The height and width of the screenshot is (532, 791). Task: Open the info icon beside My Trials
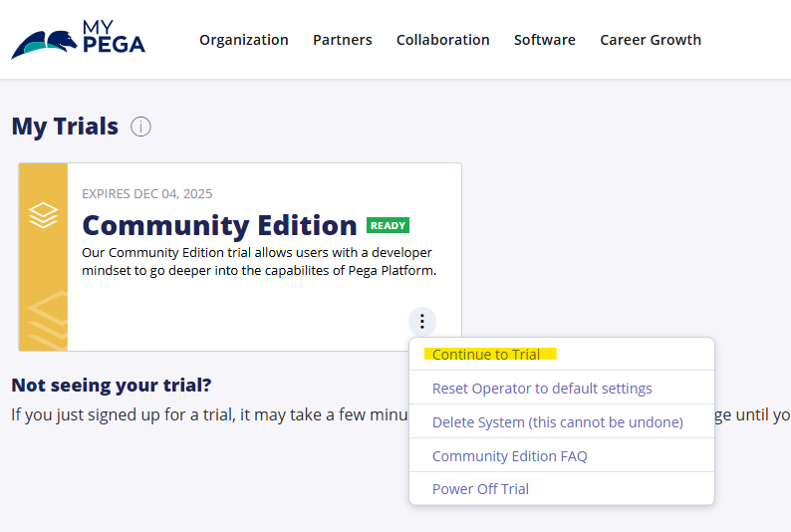pos(140,127)
